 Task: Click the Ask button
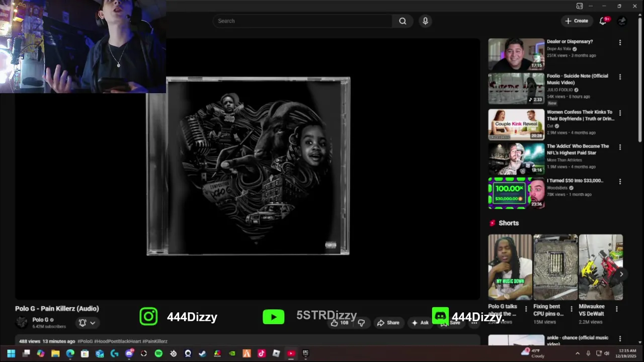point(420,323)
